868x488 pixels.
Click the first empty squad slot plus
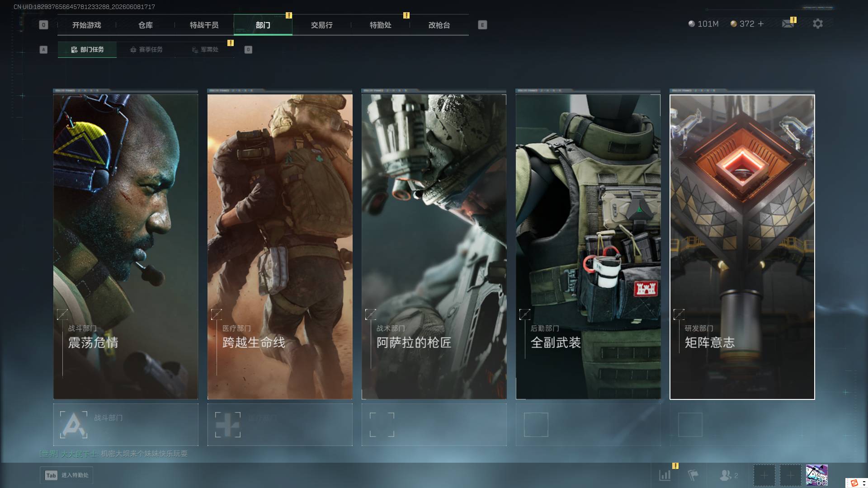[x=764, y=475]
